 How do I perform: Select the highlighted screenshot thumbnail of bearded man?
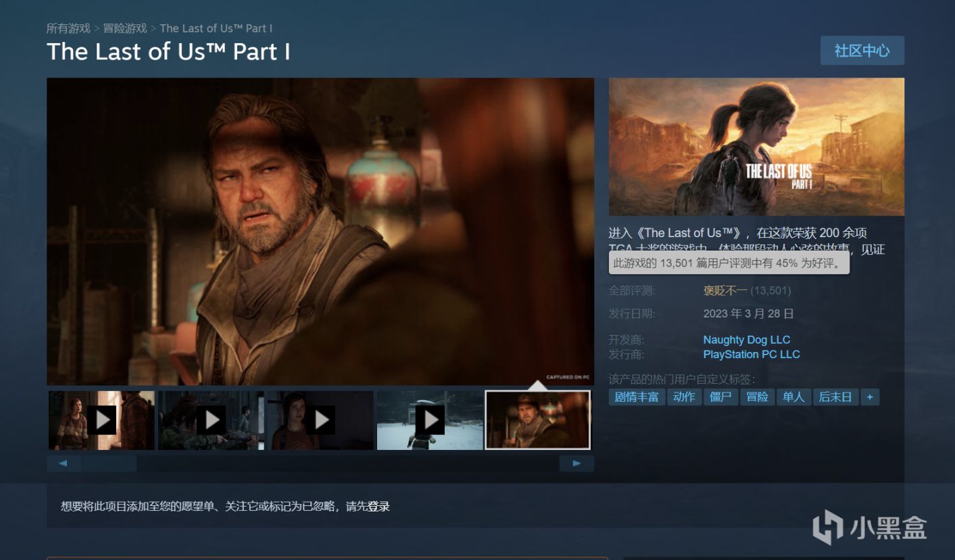pyautogui.click(x=538, y=420)
